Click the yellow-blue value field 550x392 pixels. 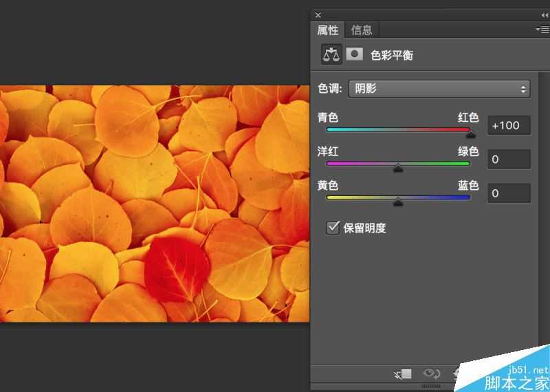(509, 193)
